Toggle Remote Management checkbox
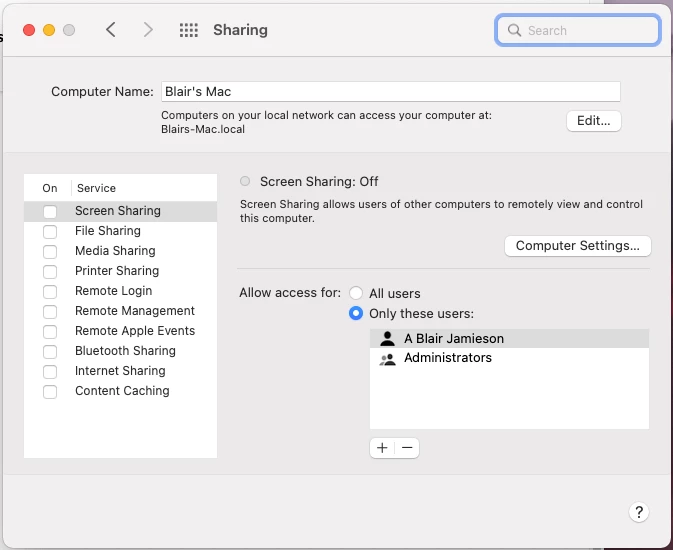The width and height of the screenshot is (673, 550). (x=50, y=311)
